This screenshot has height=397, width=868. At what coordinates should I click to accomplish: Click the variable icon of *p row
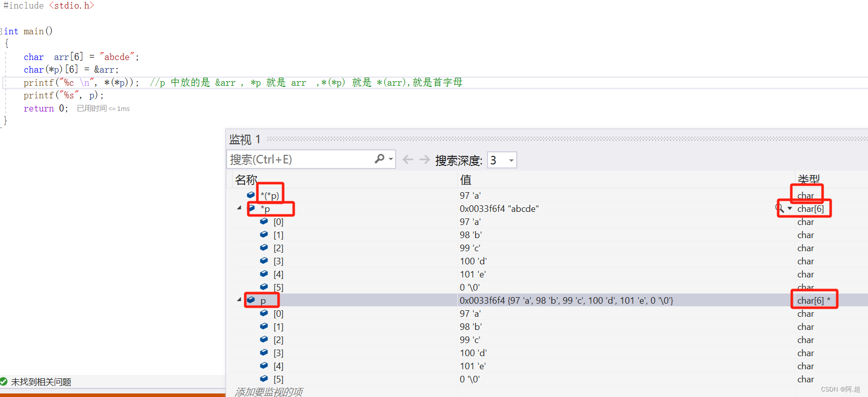(x=251, y=208)
